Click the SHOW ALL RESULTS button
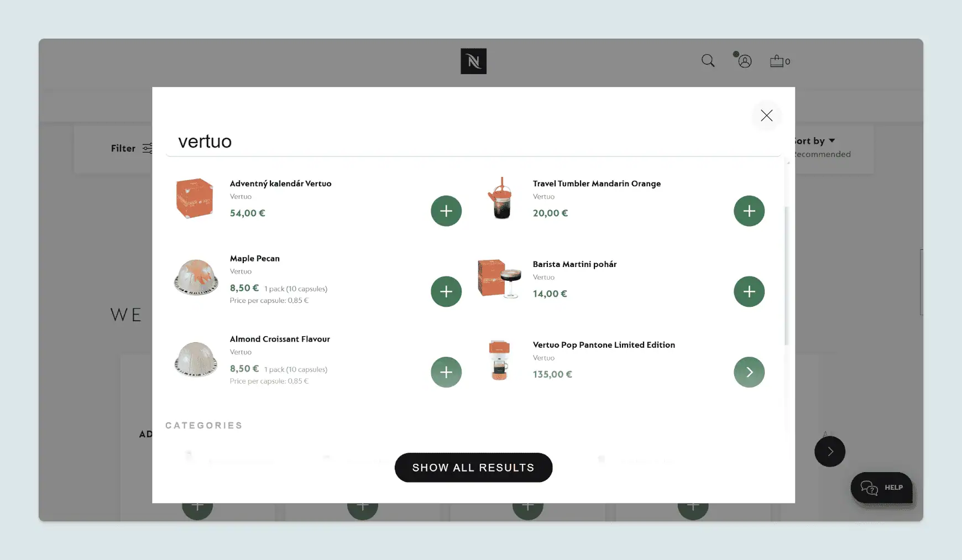 tap(473, 468)
